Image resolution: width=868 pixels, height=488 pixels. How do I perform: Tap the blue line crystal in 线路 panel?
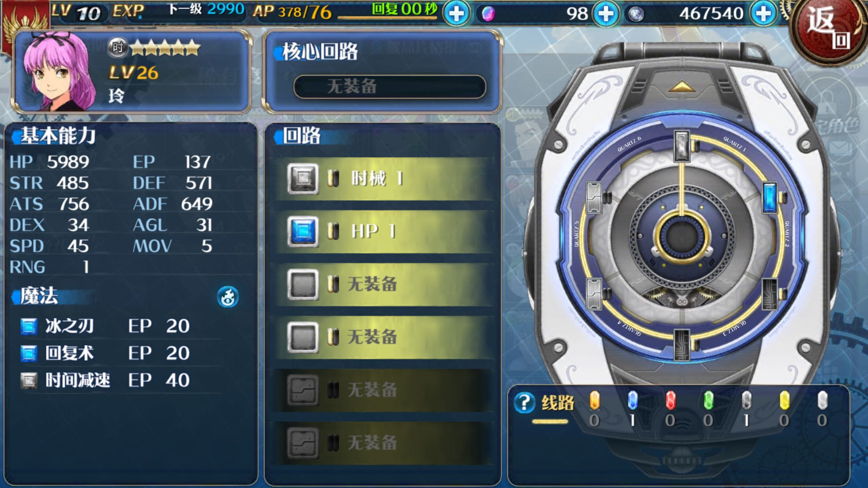632,400
